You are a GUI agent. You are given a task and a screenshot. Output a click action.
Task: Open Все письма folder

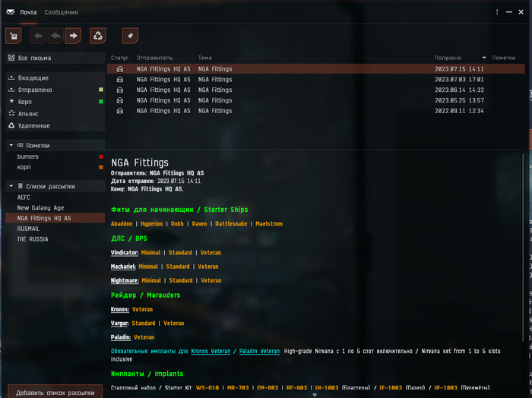pyautogui.click(x=55, y=58)
